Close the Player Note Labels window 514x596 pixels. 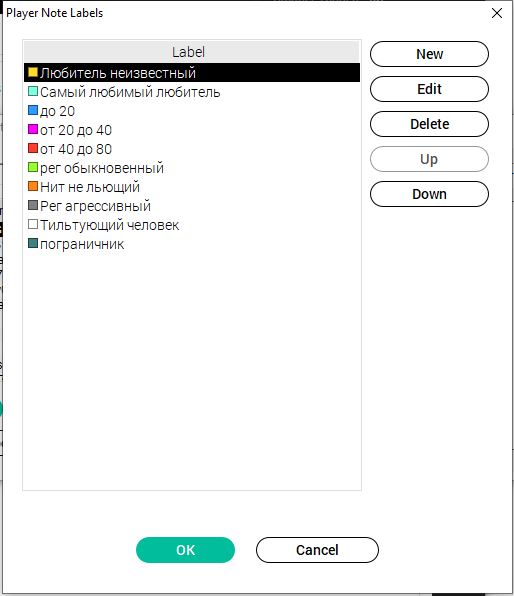coord(497,13)
